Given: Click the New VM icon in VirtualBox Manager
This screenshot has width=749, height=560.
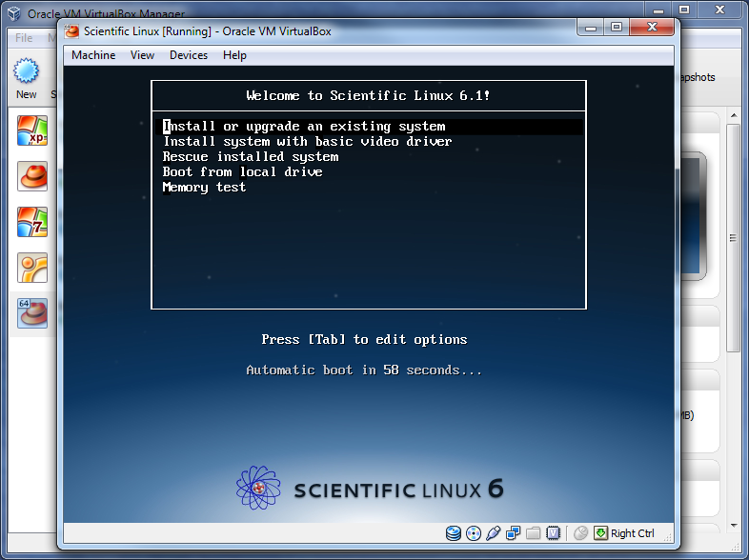Looking at the screenshot, I should [26, 71].
